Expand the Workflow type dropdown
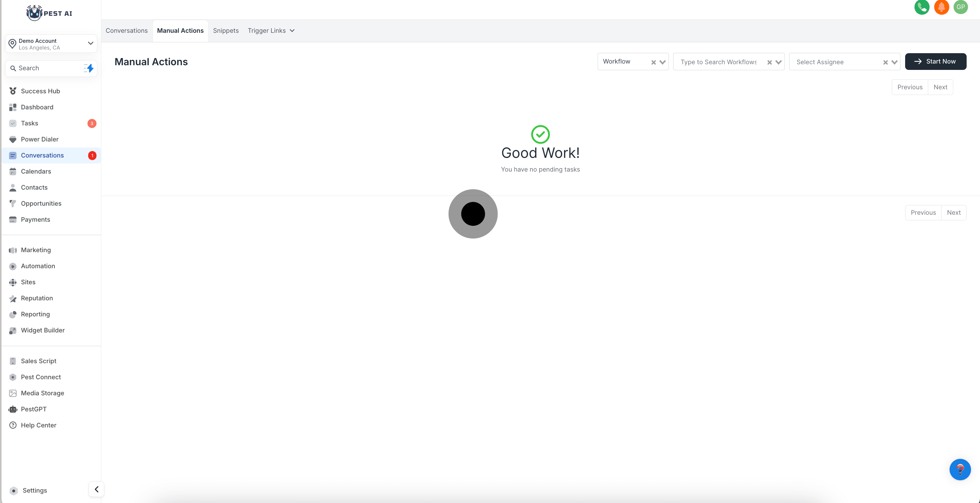This screenshot has height=503, width=980. coord(662,62)
